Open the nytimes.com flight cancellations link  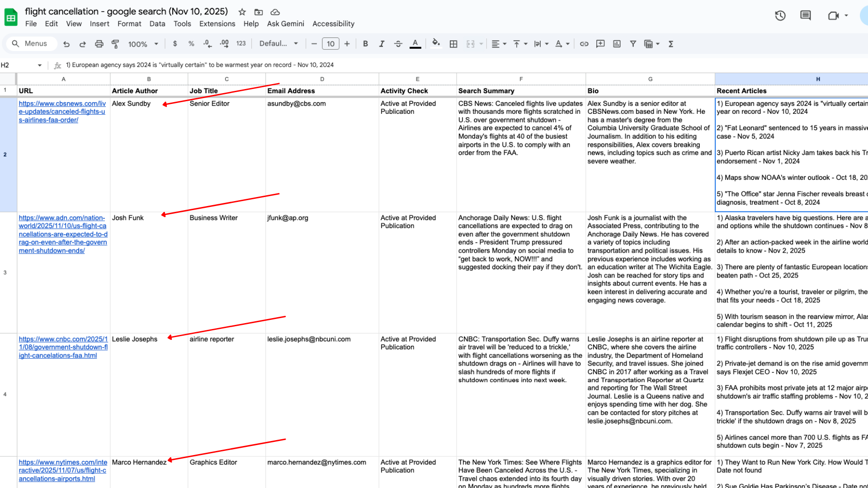(63, 470)
